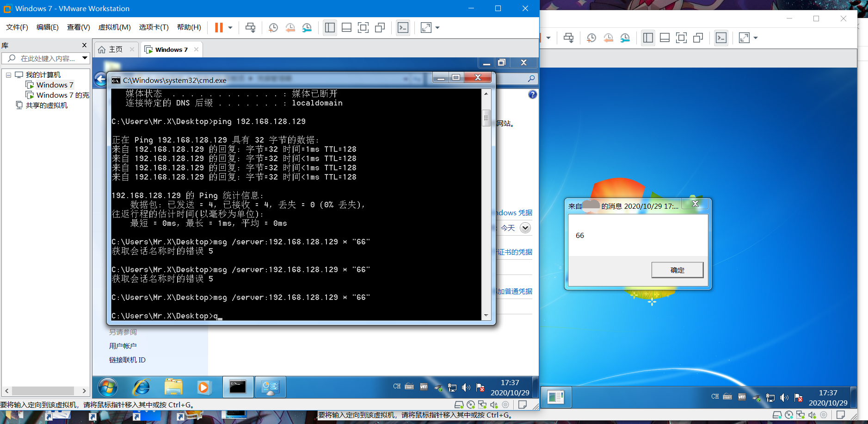Viewport: 868px width, 424px height.
Task: Minimize the cmd.exe window
Action: [441, 78]
